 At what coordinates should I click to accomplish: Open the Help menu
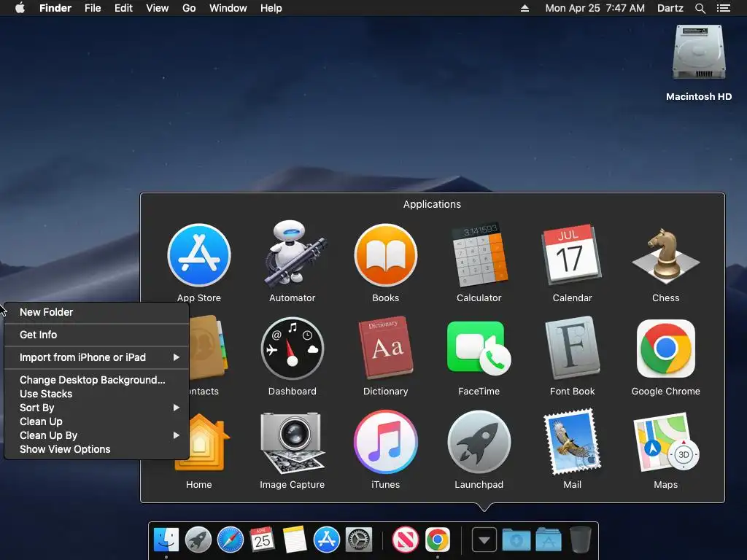point(271,8)
